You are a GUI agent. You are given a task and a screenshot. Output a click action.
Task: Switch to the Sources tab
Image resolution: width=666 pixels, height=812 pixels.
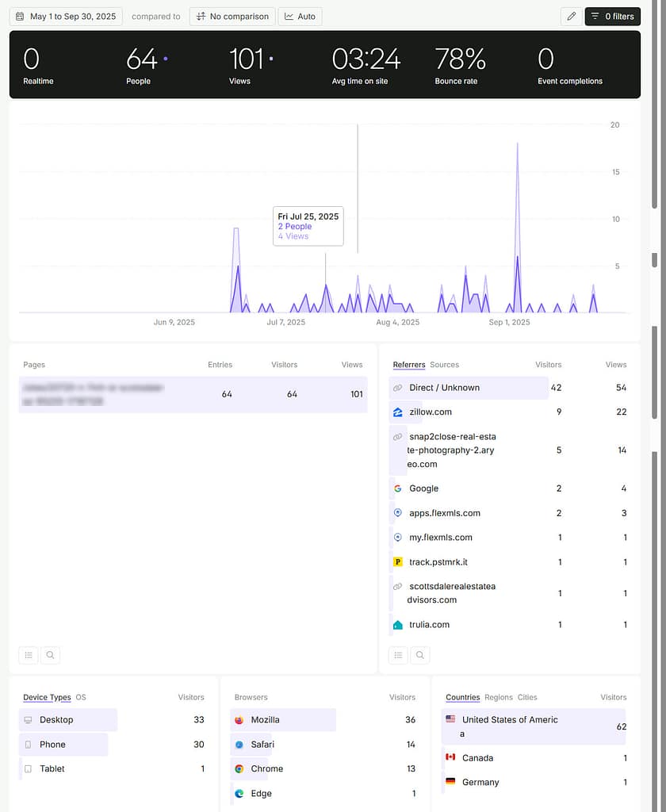pos(445,365)
